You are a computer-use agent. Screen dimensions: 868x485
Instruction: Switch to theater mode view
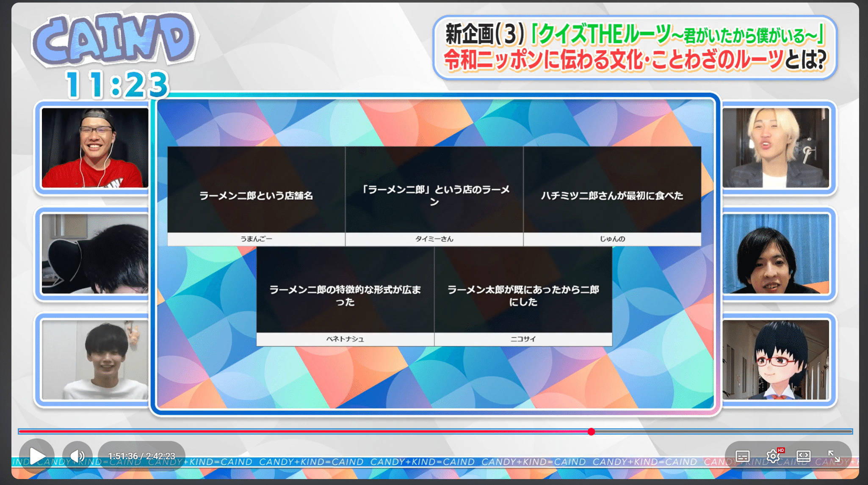click(803, 456)
